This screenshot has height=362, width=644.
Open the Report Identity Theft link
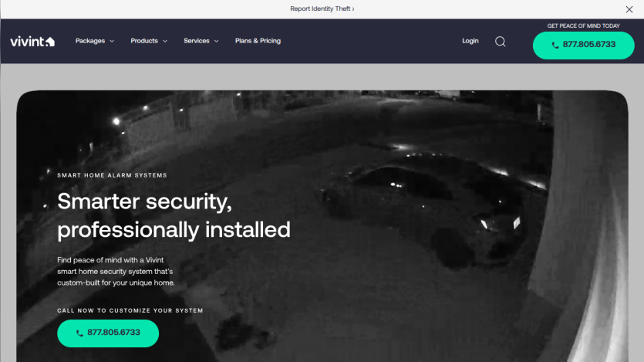pos(322,8)
